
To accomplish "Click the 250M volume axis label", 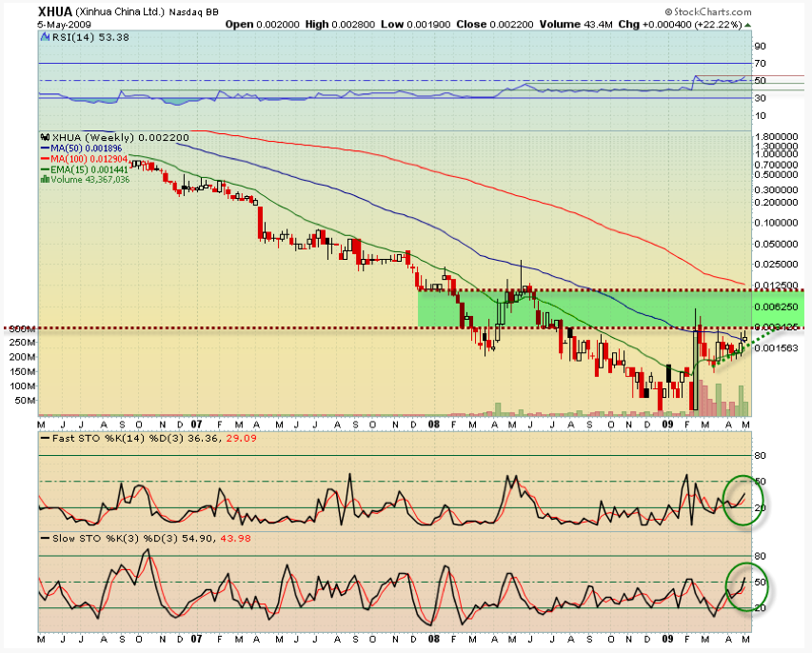I will [22, 343].
